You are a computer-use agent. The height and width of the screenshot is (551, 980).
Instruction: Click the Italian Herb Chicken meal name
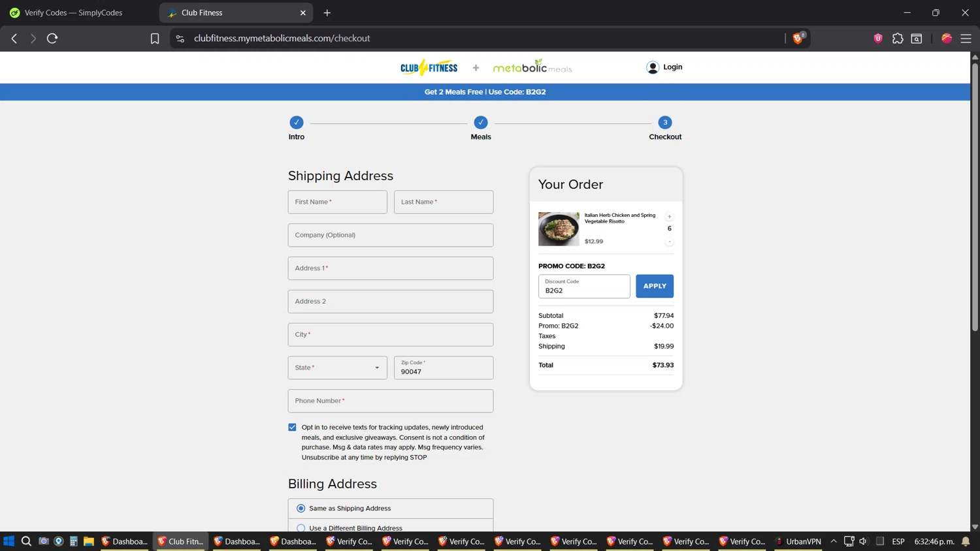click(620, 218)
